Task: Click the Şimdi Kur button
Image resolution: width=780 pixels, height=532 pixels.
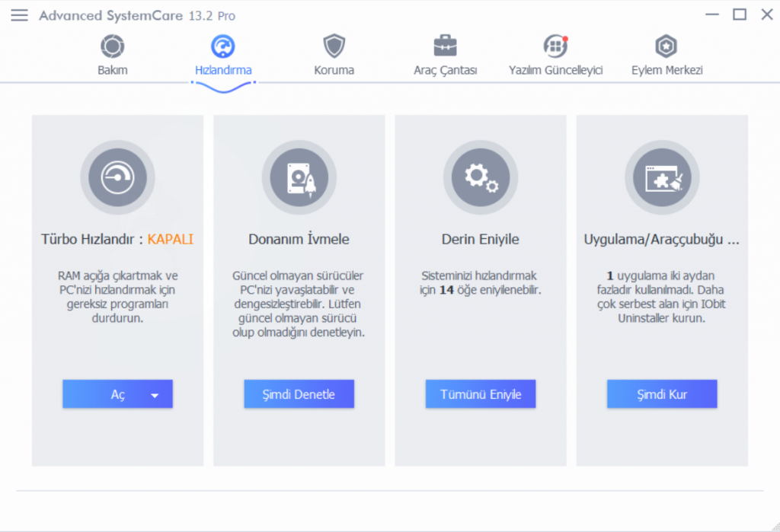Action: (662, 394)
